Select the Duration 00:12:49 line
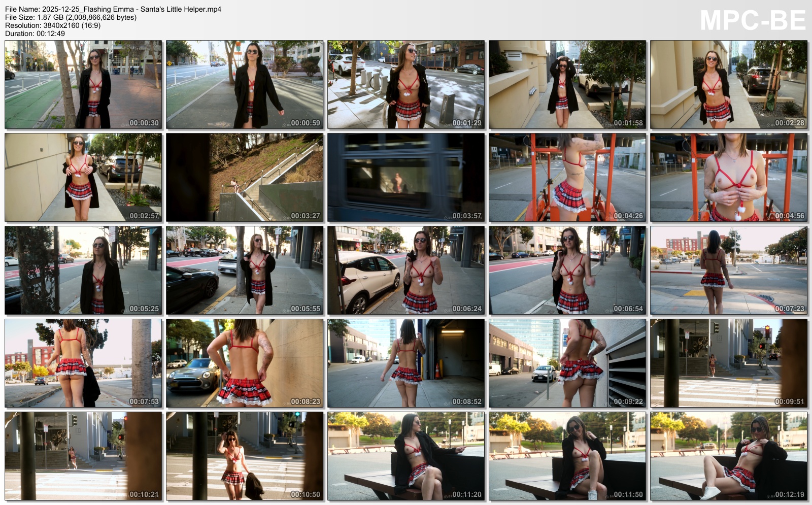 [x=35, y=33]
